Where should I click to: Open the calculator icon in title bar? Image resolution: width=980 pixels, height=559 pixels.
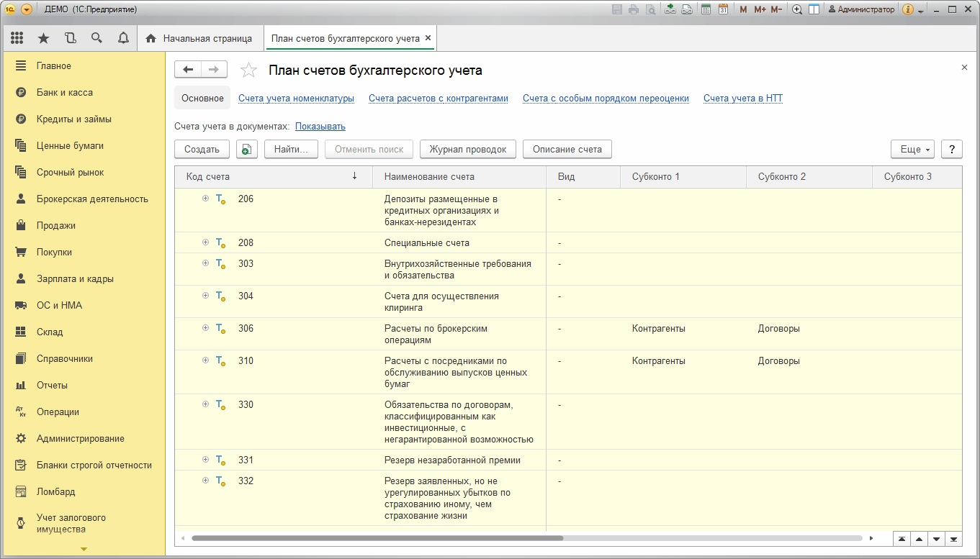tap(706, 9)
